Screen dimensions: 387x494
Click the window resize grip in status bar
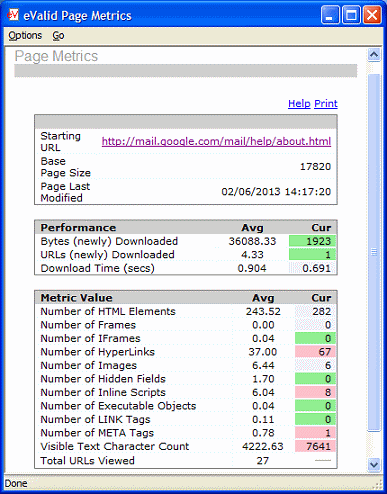[x=378, y=484]
